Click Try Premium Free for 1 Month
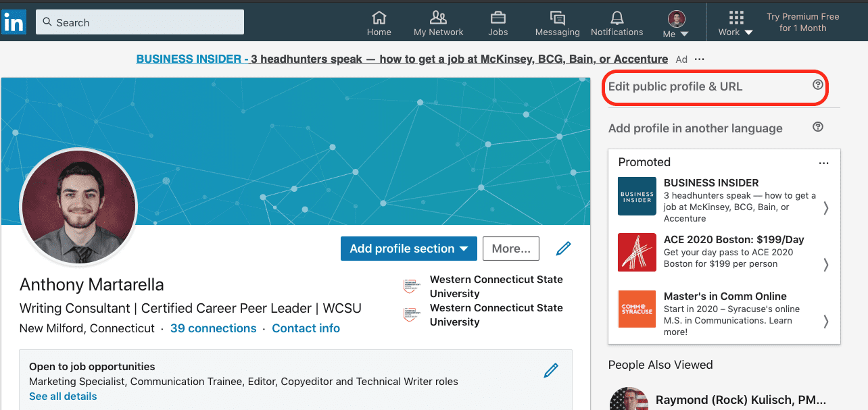This screenshot has height=410, width=868. (x=802, y=22)
